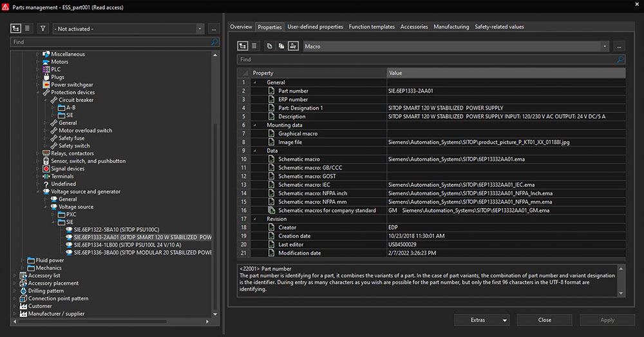Collapse Voltage source and generator node

click(x=38, y=191)
